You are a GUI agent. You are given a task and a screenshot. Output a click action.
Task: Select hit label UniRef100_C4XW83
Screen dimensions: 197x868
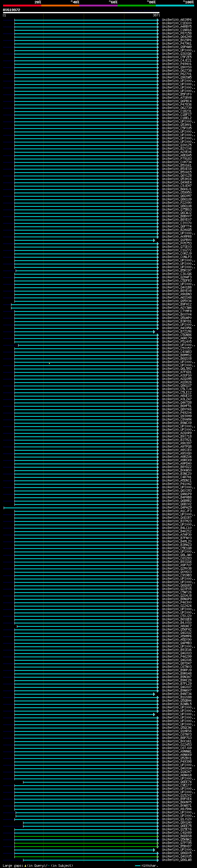tap(176, 352)
